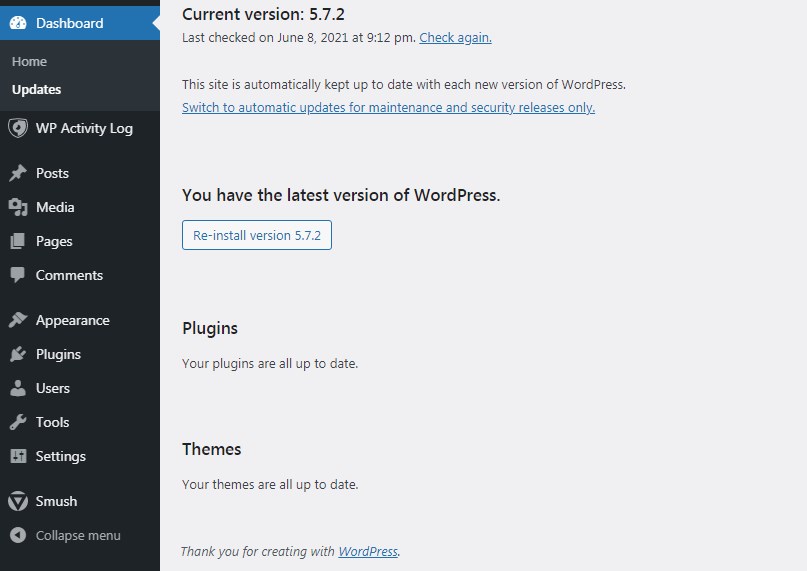This screenshot has width=807, height=571.
Task: Click the Pages stacked-sheets icon
Action: (17, 241)
